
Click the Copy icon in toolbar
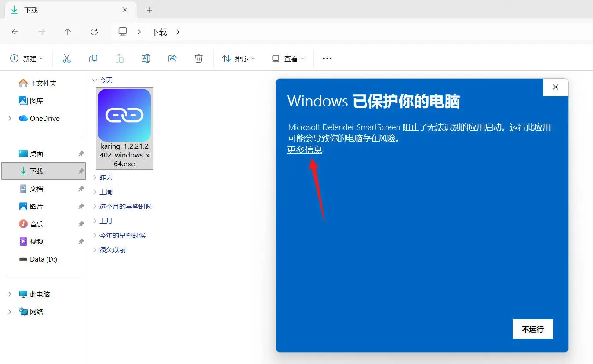click(93, 58)
